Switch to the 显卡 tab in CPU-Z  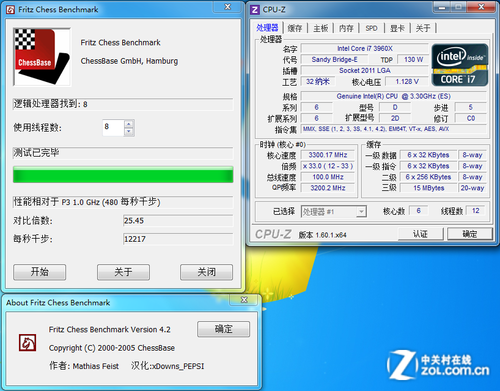pos(397,28)
